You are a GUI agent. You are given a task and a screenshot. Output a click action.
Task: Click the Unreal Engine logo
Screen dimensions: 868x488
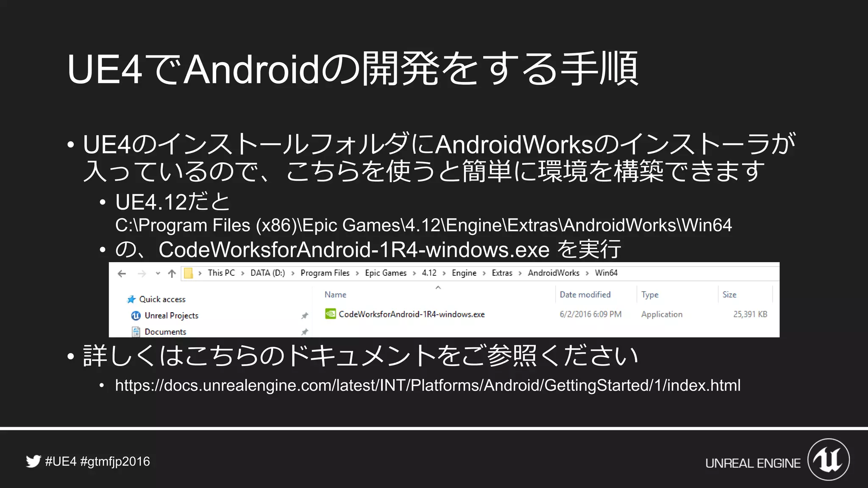(x=828, y=460)
